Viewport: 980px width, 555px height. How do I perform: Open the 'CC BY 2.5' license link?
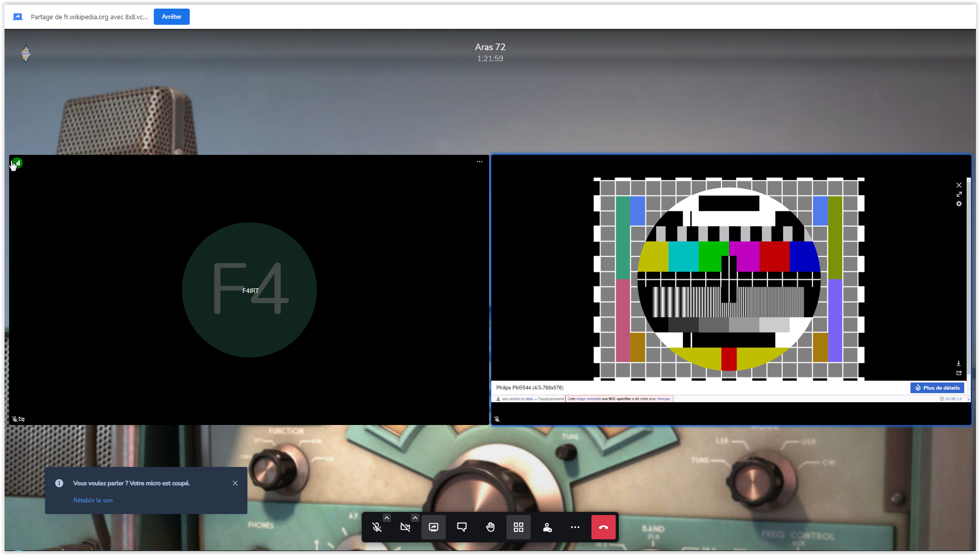pos(953,399)
